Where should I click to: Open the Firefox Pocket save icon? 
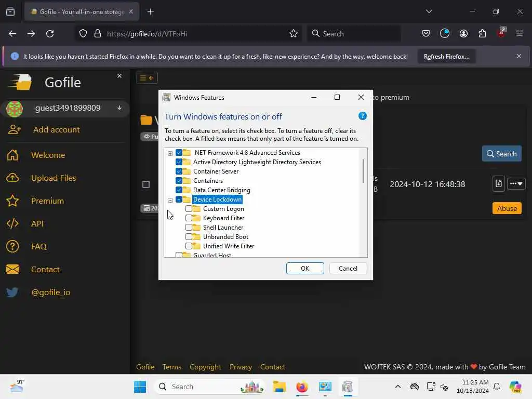pos(426,34)
